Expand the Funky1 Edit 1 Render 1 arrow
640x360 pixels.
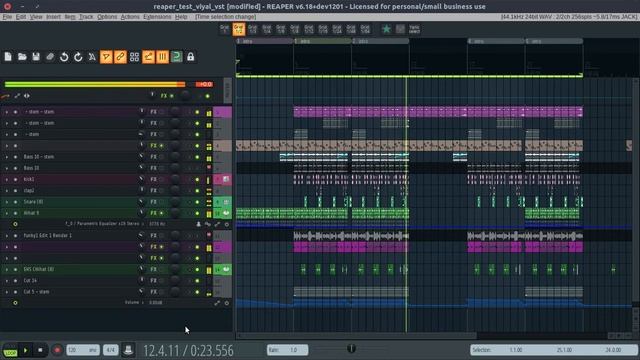[x=6, y=236]
